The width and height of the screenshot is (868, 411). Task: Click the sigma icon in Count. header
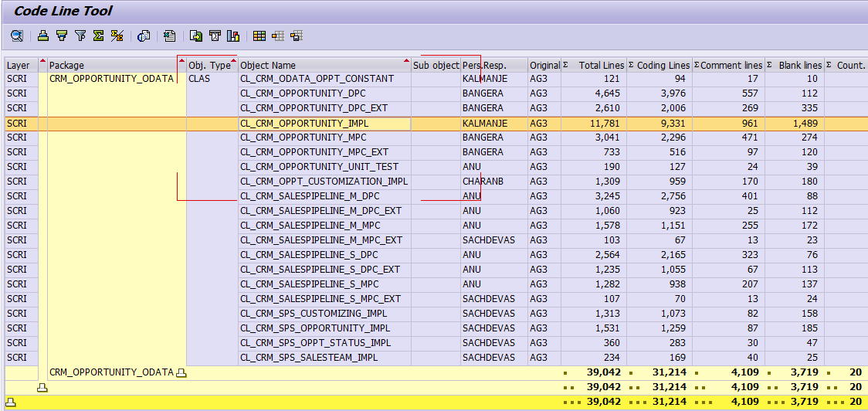pos(829,65)
